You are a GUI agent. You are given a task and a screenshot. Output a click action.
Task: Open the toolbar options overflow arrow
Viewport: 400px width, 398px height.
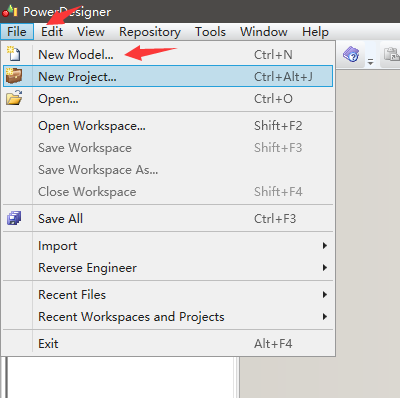tap(370, 62)
